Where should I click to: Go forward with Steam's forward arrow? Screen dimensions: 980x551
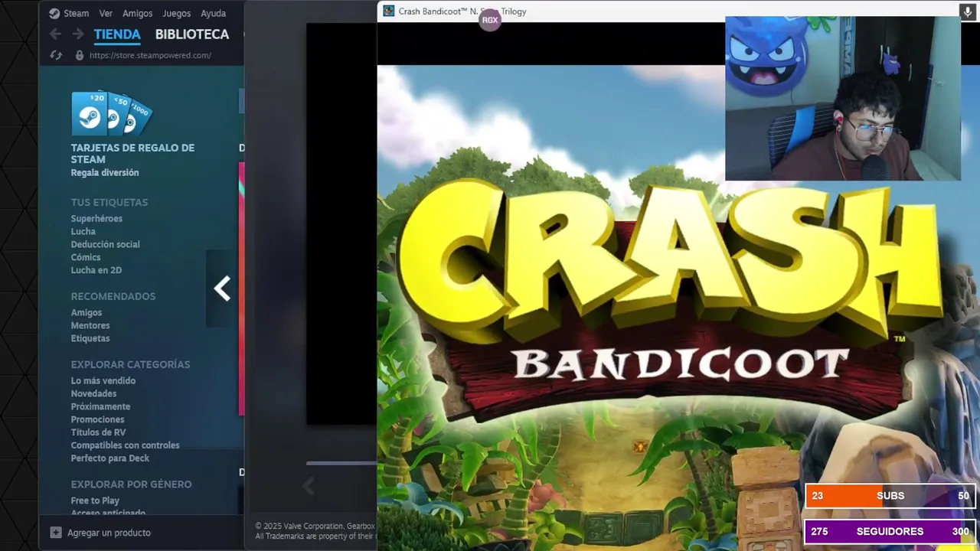tap(78, 34)
